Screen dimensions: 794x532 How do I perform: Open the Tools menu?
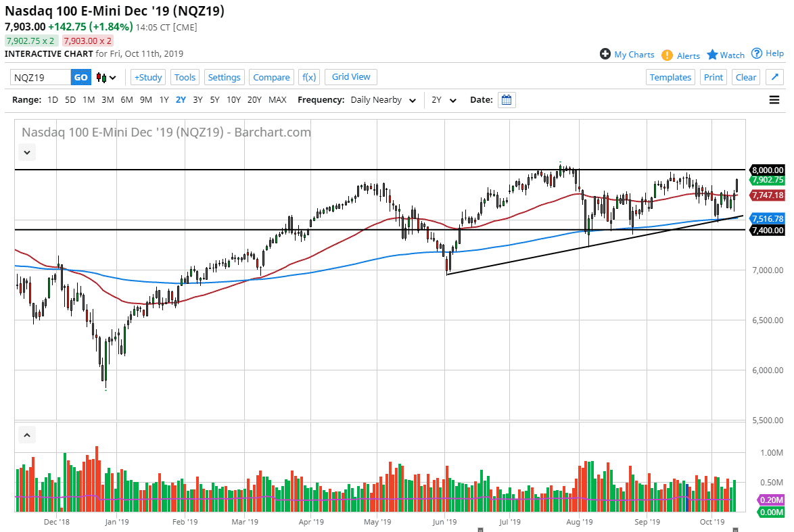[185, 77]
